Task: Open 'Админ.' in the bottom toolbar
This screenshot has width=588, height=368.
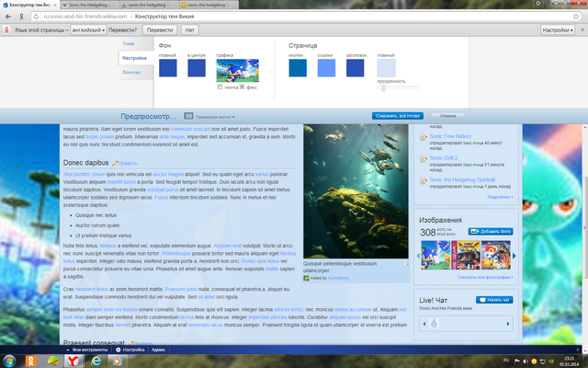Action: point(159,350)
